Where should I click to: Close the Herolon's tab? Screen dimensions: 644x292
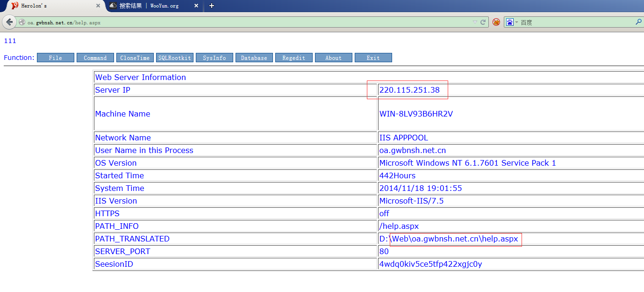tap(98, 6)
